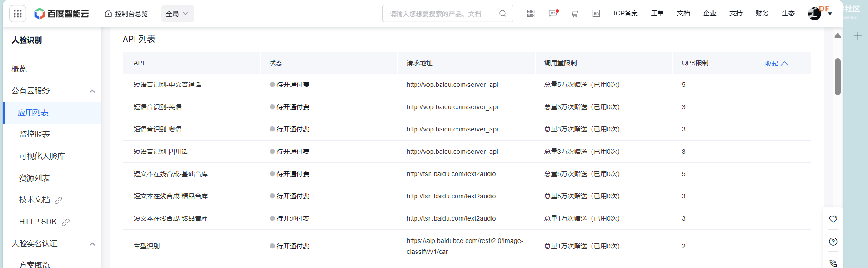Expand the account dropdown arrow beside avatar
This screenshot has width=868, height=268.
pyautogui.click(x=830, y=14)
